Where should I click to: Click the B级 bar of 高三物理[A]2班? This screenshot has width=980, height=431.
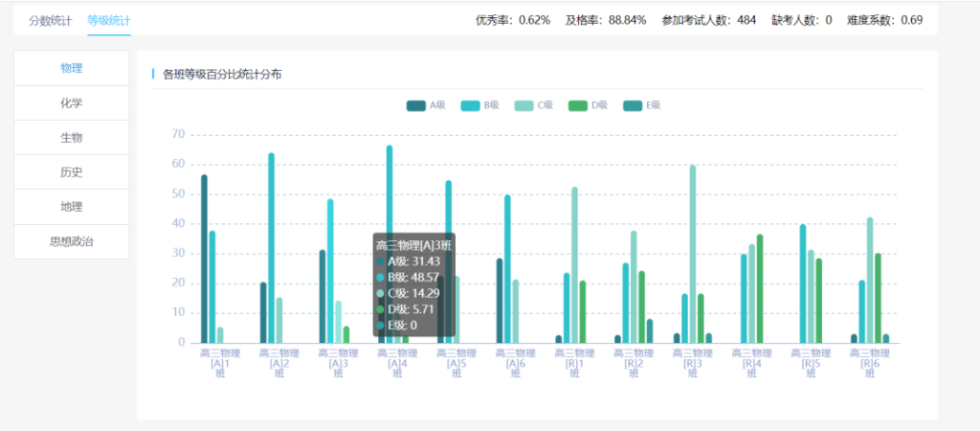tap(271, 248)
